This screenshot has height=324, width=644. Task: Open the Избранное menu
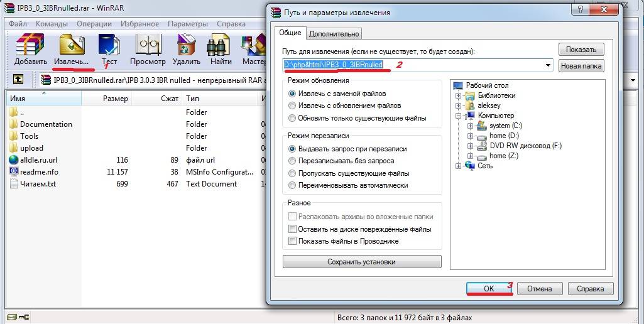(139, 24)
